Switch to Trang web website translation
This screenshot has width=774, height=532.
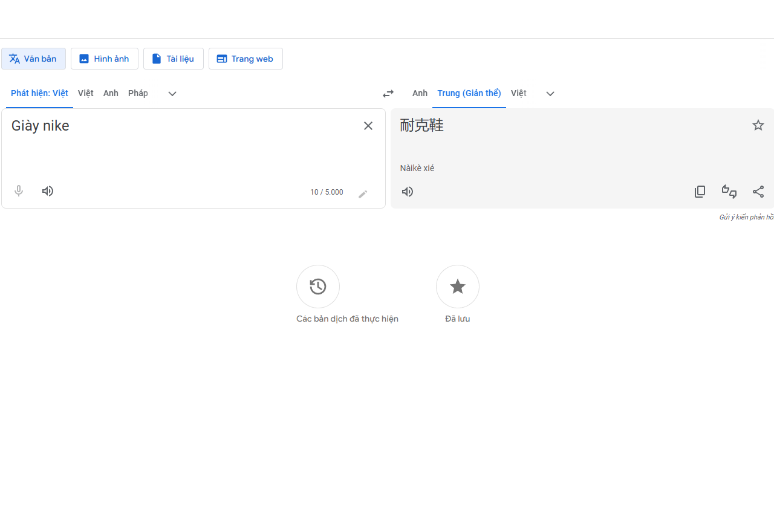[246, 59]
